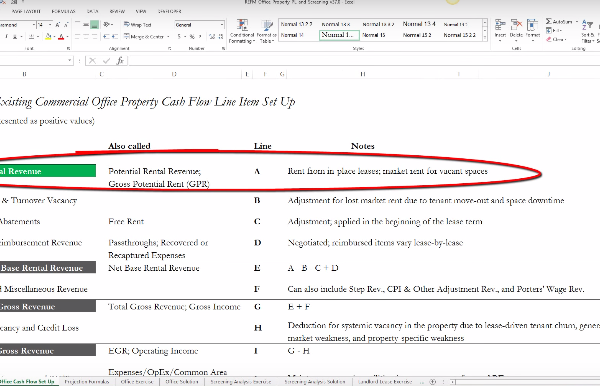Viewport: 600px width, 386px height.
Task: Click Decrease Font Size icon
Action: 66,25
